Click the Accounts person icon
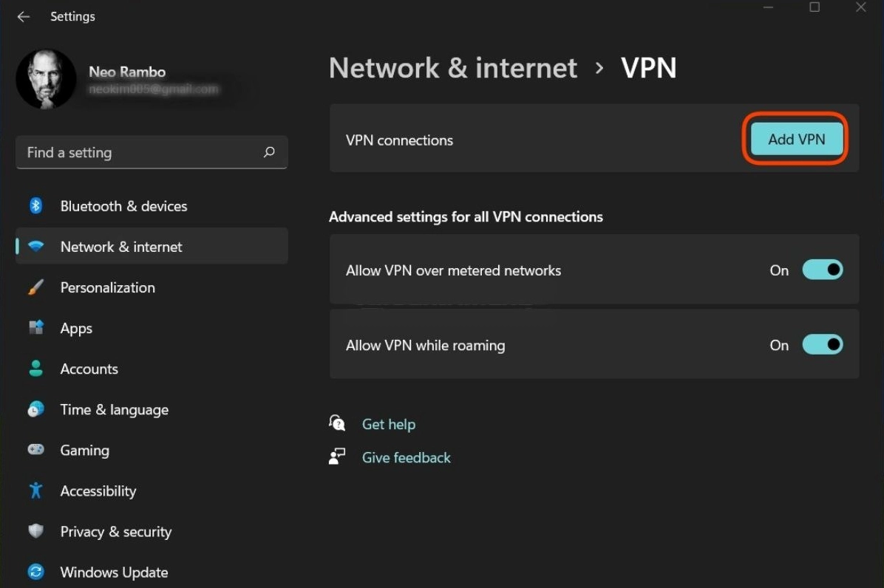The height and width of the screenshot is (588, 884). [x=36, y=369]
